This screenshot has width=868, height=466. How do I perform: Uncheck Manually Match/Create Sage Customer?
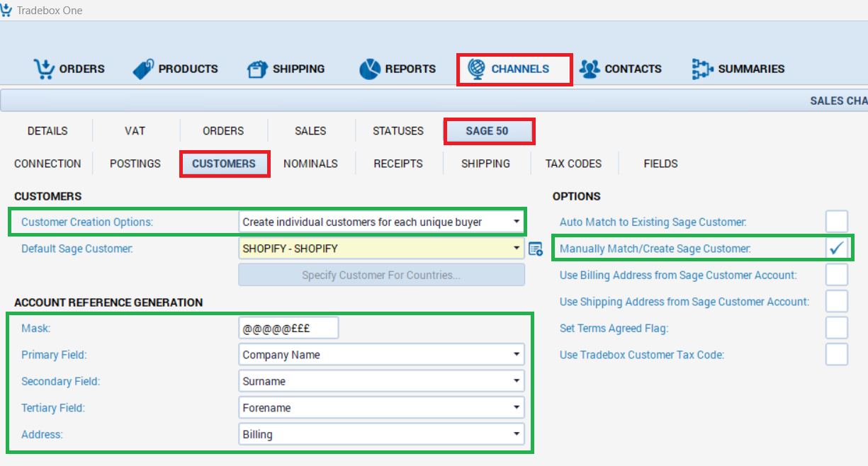(x=836, y=248)
